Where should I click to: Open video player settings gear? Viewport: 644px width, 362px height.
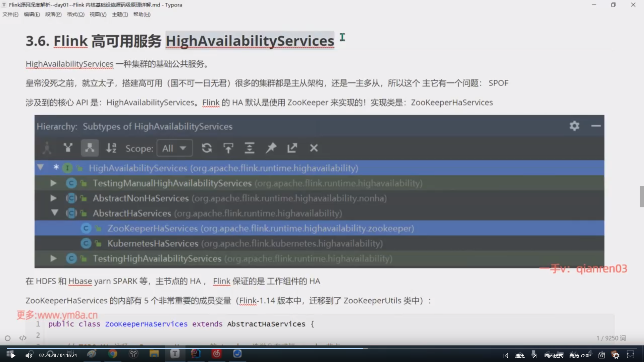click(x=616, y=356)
